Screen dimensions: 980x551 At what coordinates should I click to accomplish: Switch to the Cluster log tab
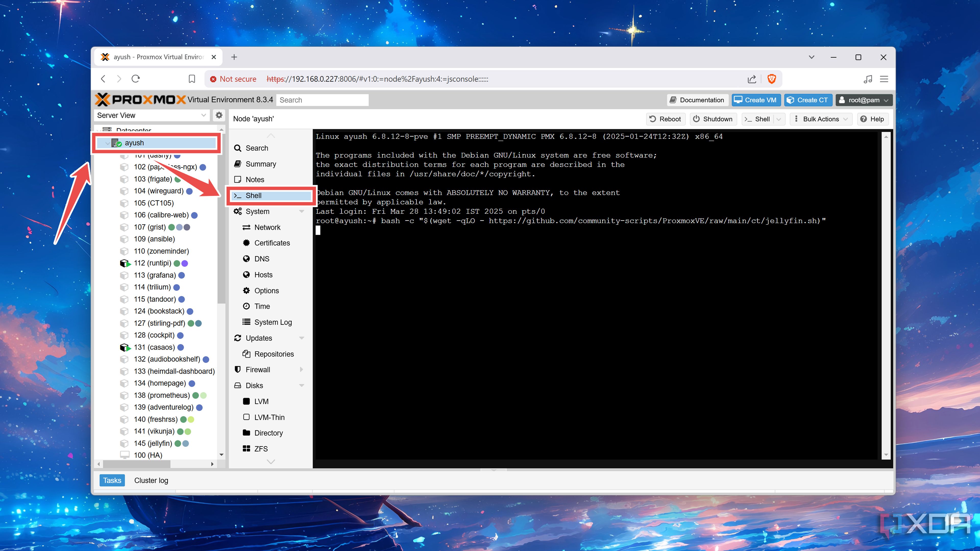[151, 480]
